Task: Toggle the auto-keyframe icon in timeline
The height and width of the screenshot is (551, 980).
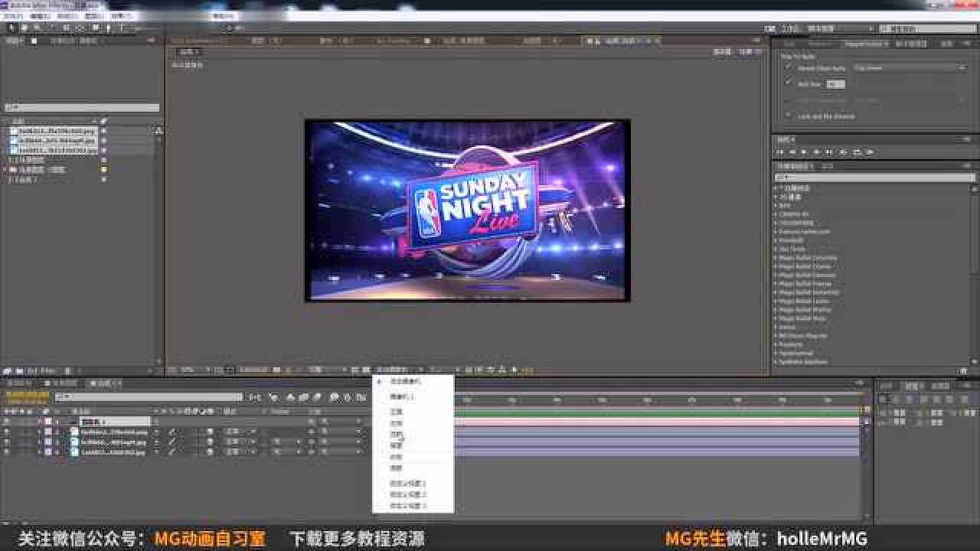Action: coord(347,397)
